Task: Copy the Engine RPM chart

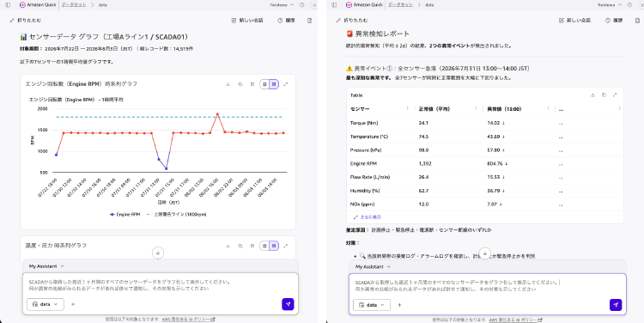Action: tap(240, 84)
